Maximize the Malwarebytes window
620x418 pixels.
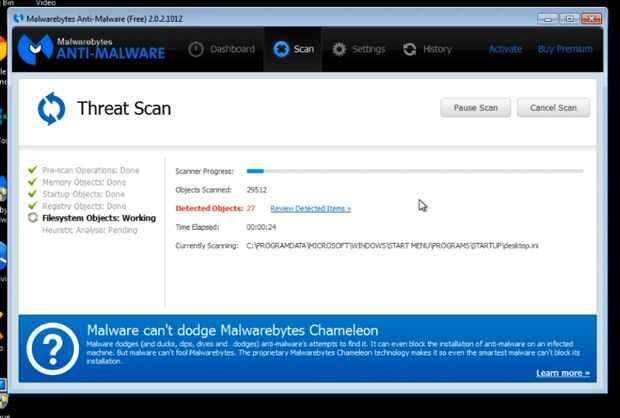click(569, 19)
